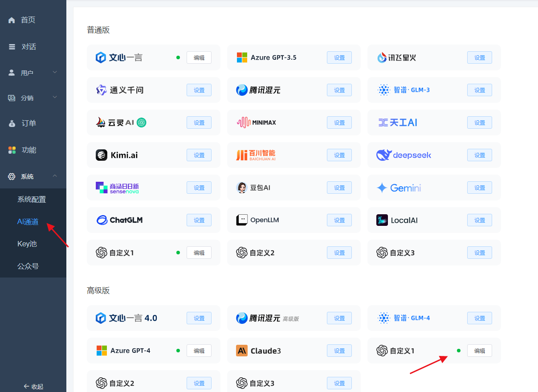This screenshot has width=538, height=392.
Task: Click 设置 for MINIMAX
Action: click(x=339, y=122)
